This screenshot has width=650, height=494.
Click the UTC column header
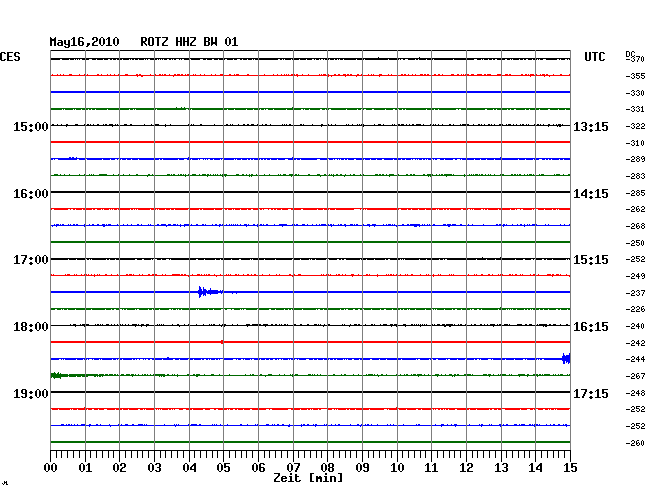(594, 57)
